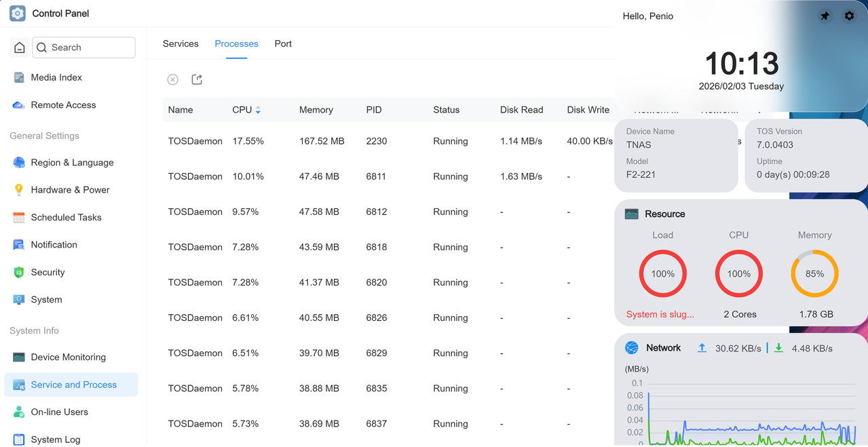Select process row with PID 6826
868x447 pixels.
click(388, 317)
